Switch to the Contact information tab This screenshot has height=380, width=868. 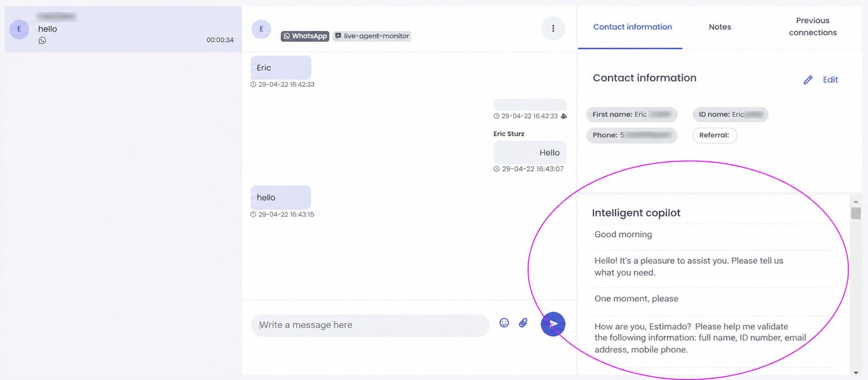pos(632,27)
